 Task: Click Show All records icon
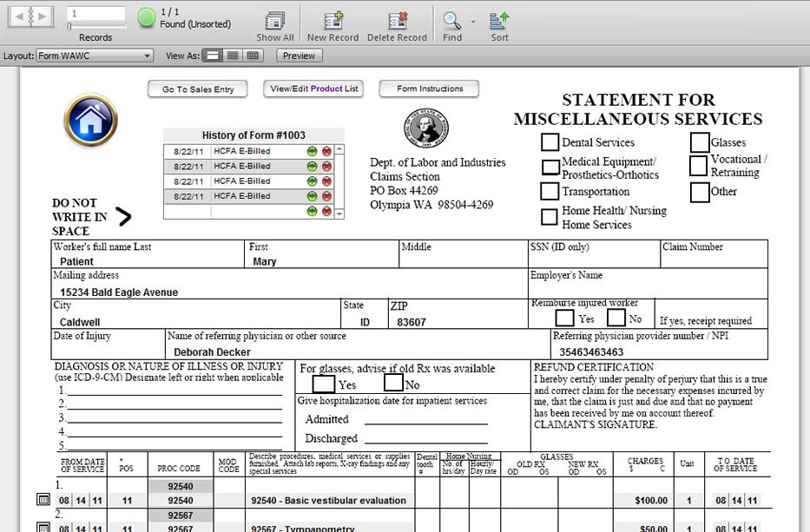pos(275,21)
